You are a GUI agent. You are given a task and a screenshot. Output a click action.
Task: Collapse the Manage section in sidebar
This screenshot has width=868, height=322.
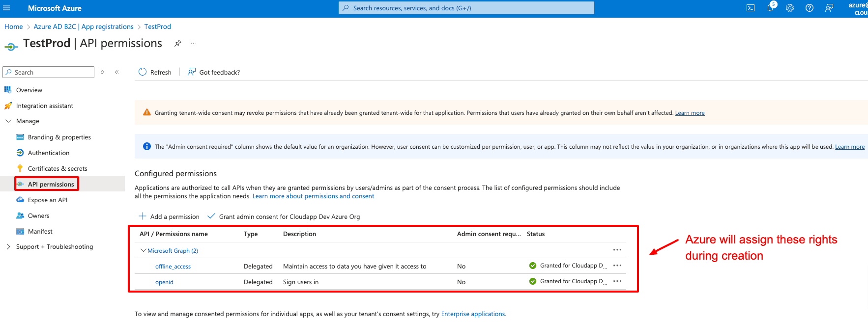[x=8, y=121]
